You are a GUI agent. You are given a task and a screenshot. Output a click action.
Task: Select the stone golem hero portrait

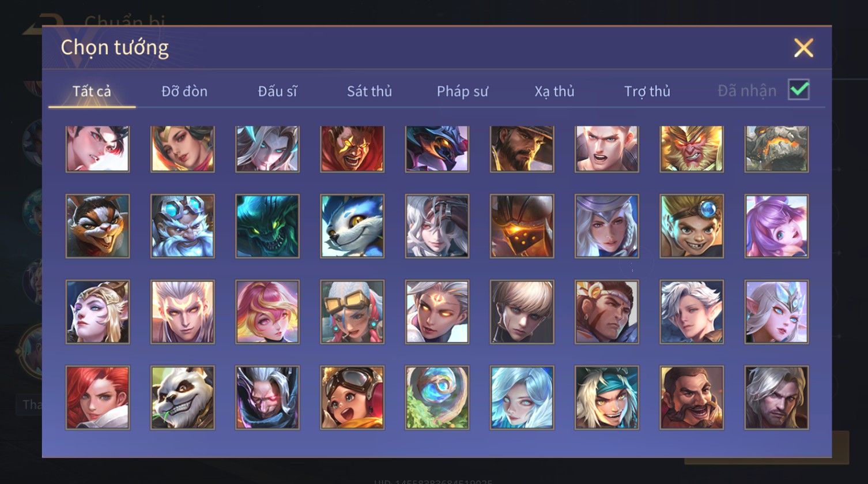coord(776,149)
